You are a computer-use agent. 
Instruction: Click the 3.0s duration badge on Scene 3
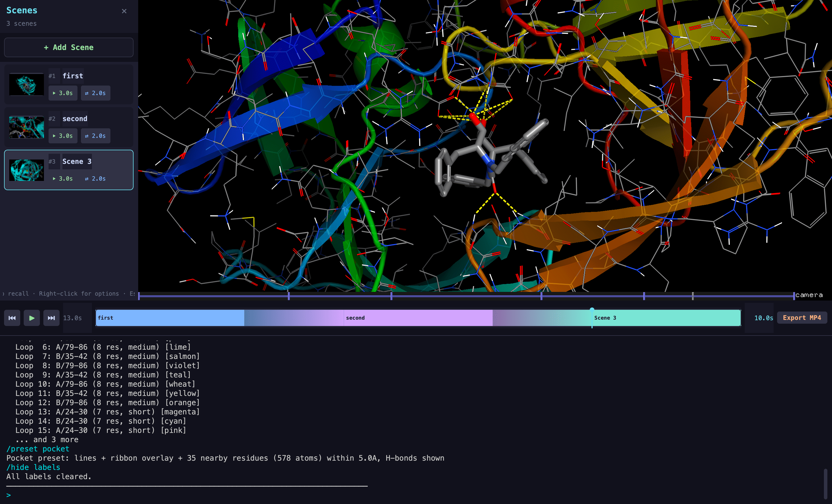coord(63,179)
